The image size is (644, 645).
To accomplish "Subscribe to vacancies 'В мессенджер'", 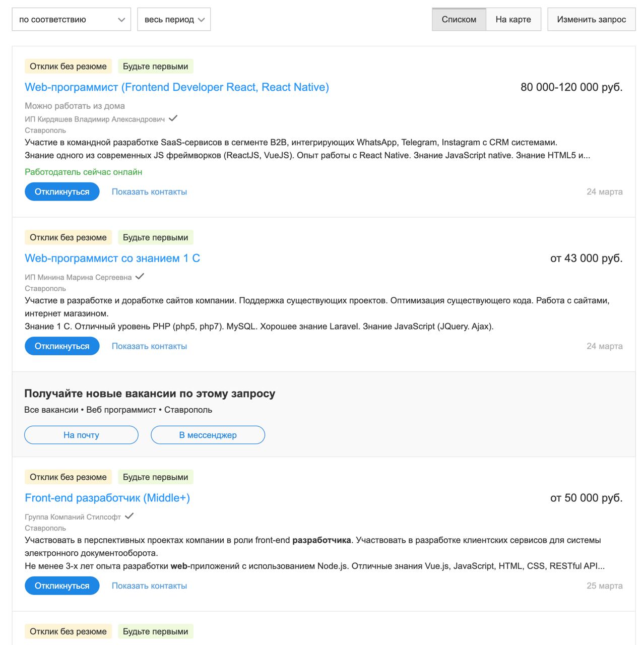I will 208,435.
